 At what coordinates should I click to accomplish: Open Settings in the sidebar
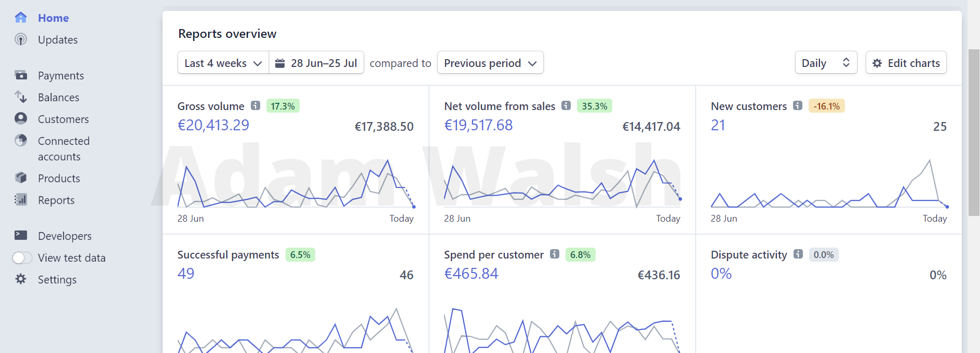pyautogui.click(x=57, y=280)
